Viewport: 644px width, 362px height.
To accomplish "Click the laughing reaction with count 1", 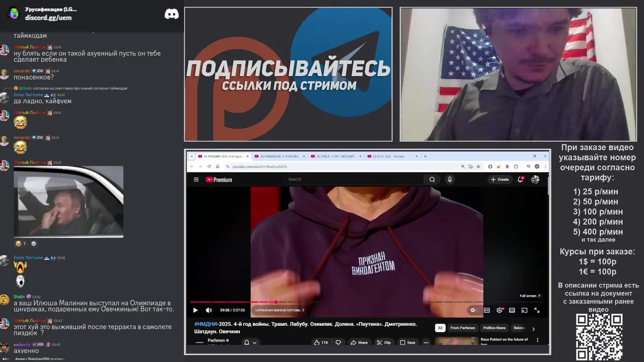I will tap(21, 243).
